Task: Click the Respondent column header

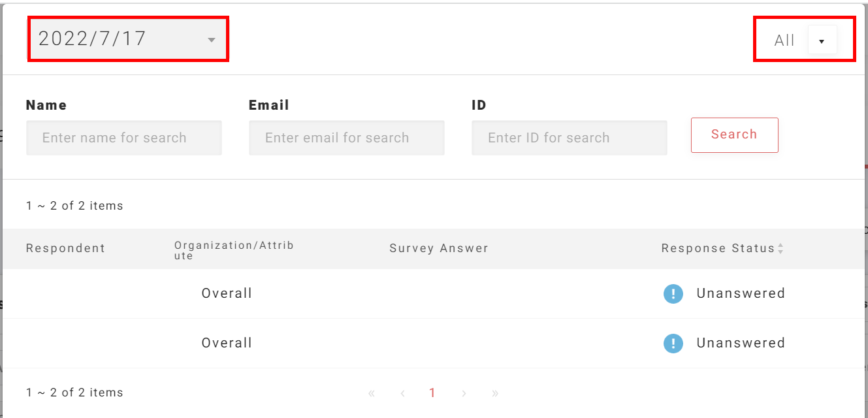Action: pyautogui.click(x=65, y=248)
